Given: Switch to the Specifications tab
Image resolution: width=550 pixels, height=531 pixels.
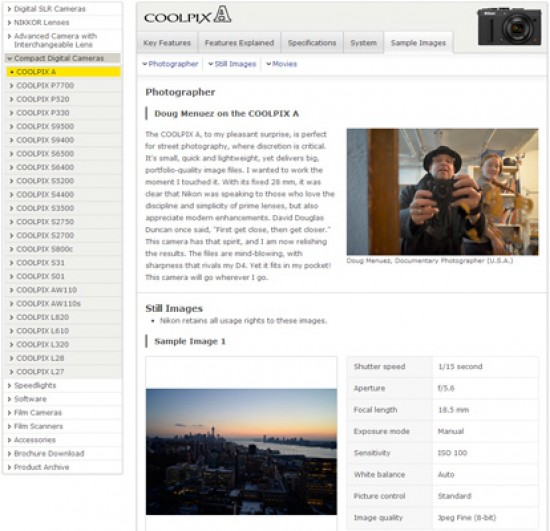Looking at the screenshot, I should pos(312,43).
